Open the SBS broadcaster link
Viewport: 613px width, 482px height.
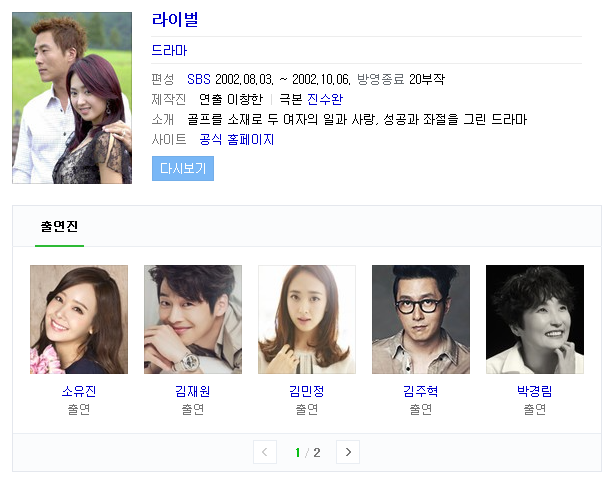coord(199,79)
